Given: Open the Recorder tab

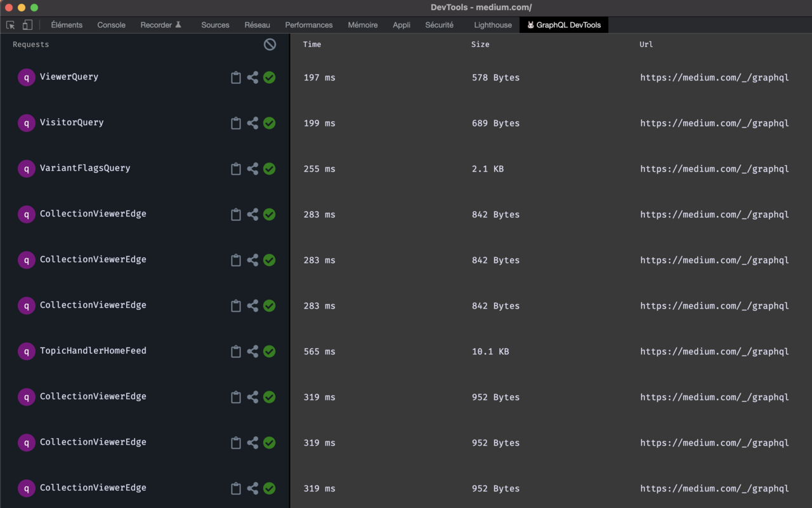Looking at the screenshot, I should (161, 25).
